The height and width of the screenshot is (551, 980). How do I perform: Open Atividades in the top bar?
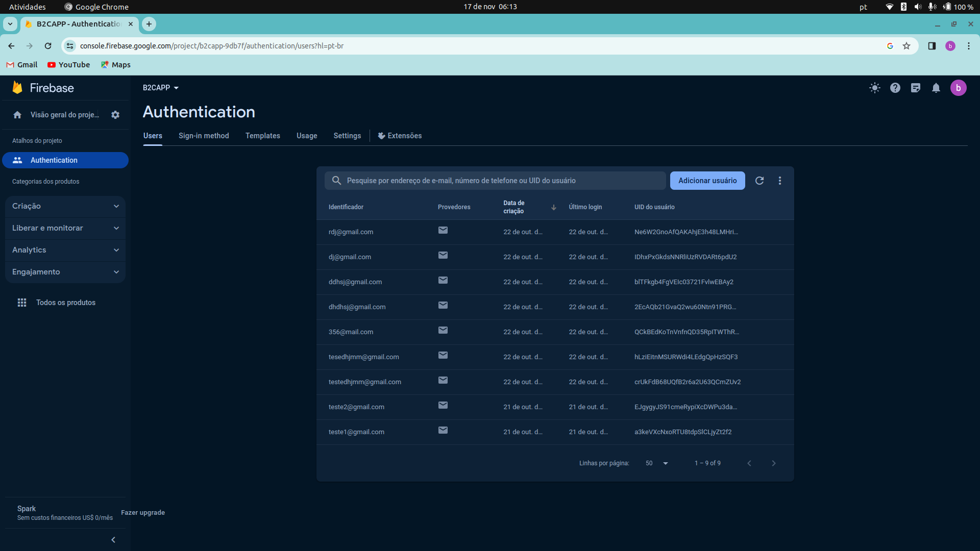click(x=27, y=7)
